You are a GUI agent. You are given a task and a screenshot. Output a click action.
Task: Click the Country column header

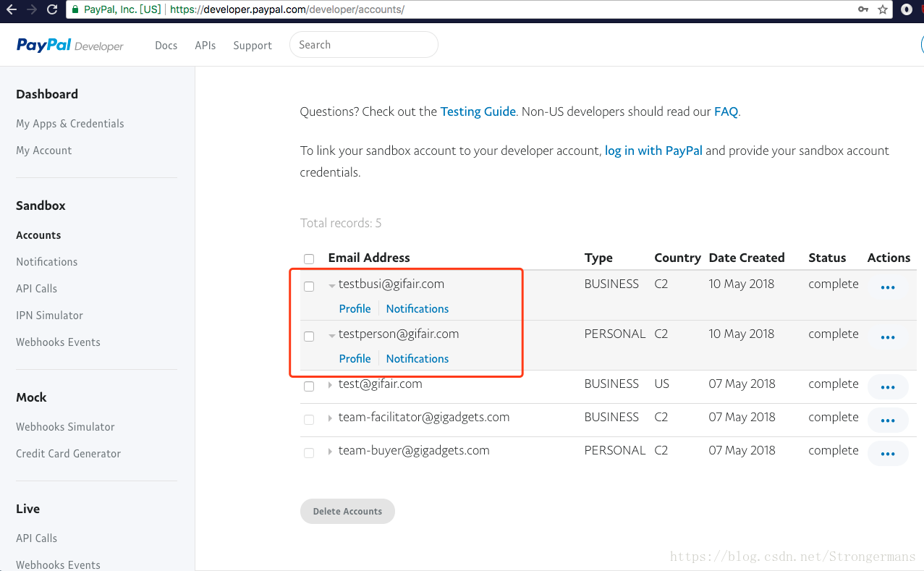(677, 258)
